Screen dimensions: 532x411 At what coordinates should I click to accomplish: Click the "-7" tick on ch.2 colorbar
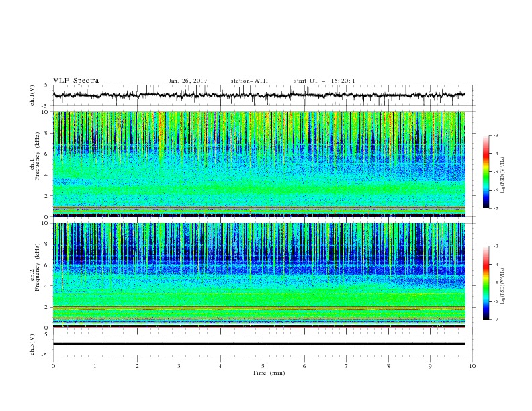click(x=495, y=319)
